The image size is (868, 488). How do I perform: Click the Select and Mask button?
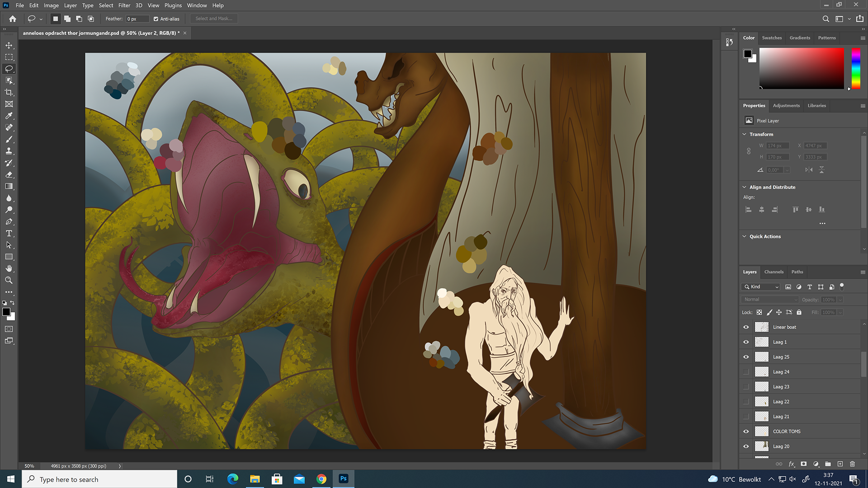click(214, 19)
